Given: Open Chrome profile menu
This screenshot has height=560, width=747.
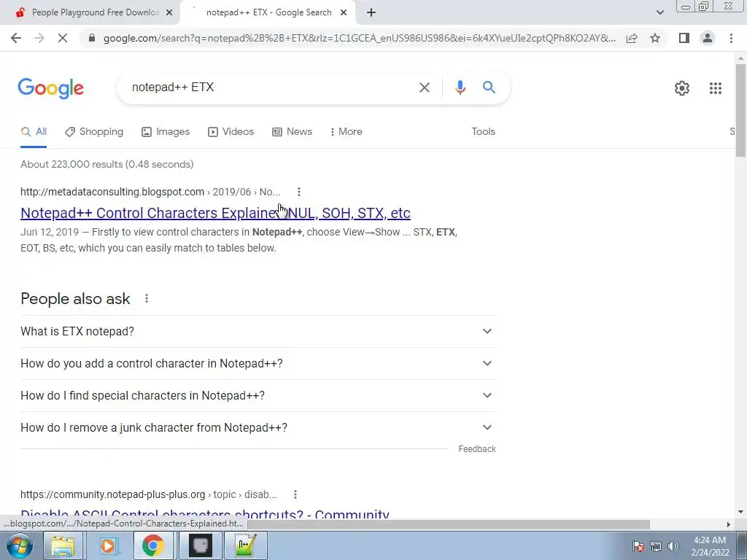Looking at the screenshot, I should point(708,38).
